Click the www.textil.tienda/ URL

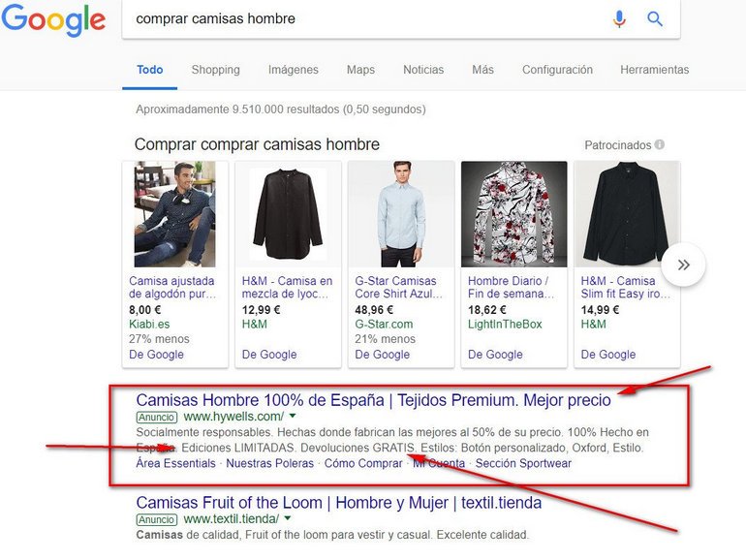tap(232, 519)
